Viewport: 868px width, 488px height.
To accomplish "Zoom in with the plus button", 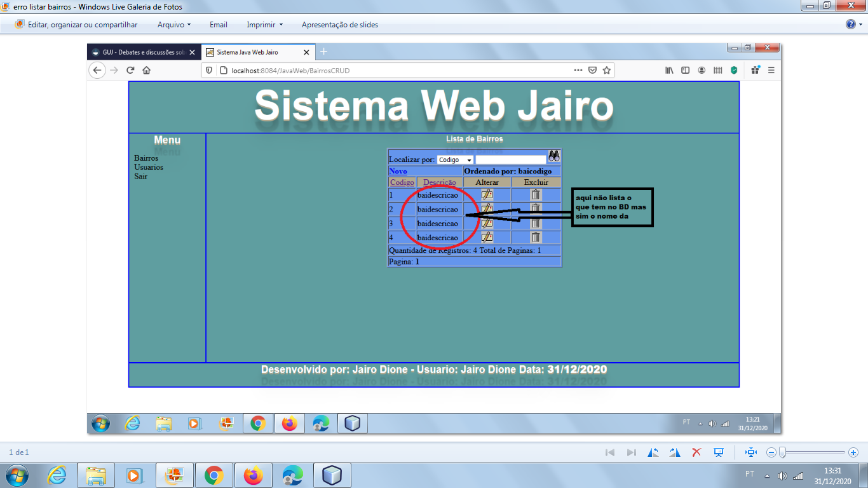I will 853,452.
